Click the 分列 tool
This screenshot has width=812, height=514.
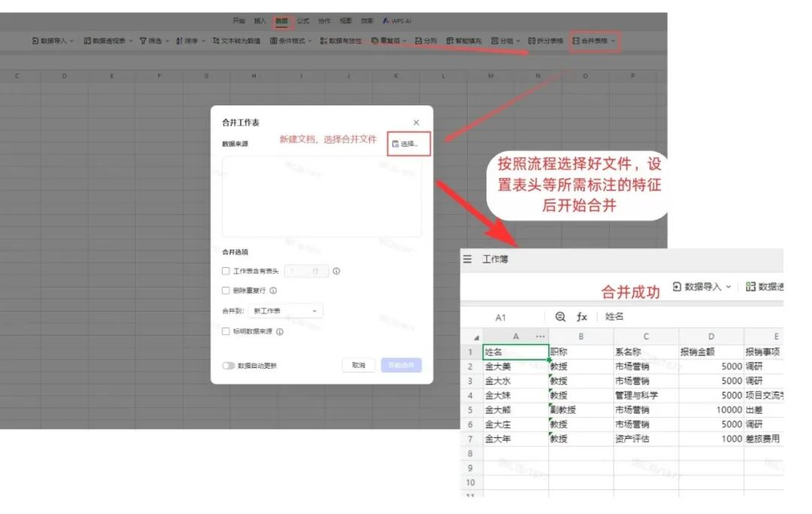(x=426, y=41)
